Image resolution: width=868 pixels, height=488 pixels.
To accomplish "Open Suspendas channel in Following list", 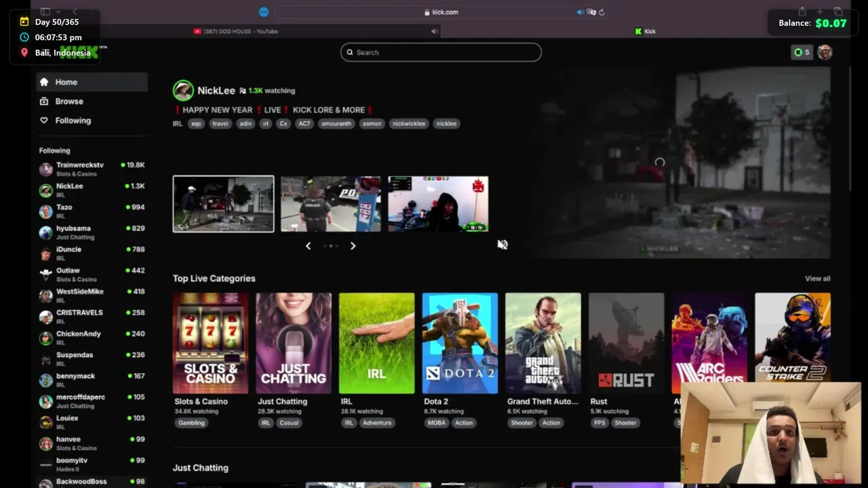I will click(92, 359).
